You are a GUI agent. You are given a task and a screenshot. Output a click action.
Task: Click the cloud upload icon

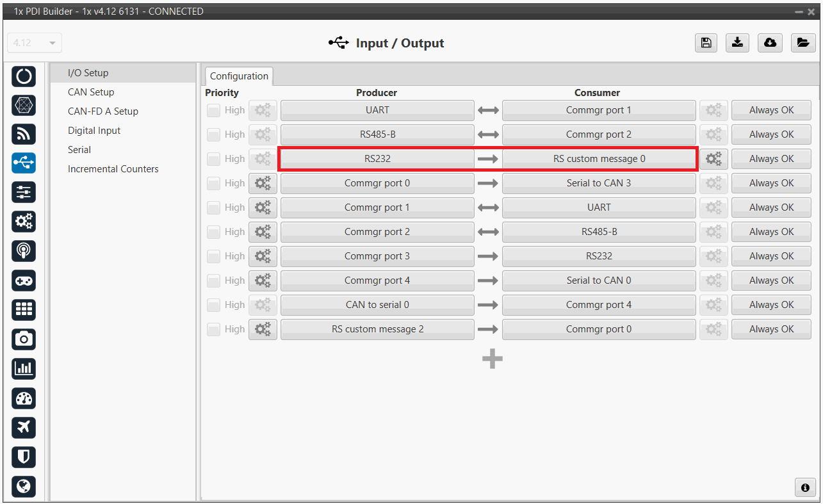pyautogui.click(x=770, y=43)
